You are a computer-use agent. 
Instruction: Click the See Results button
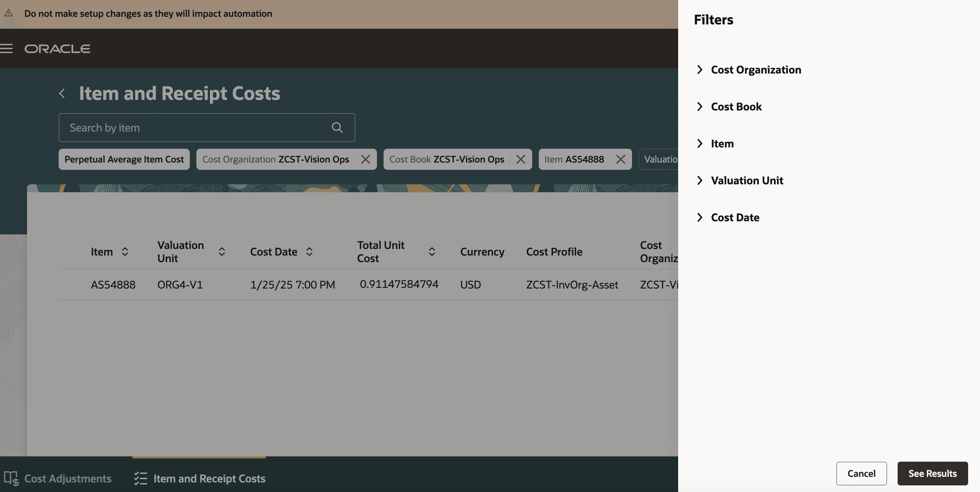point(933,473)
